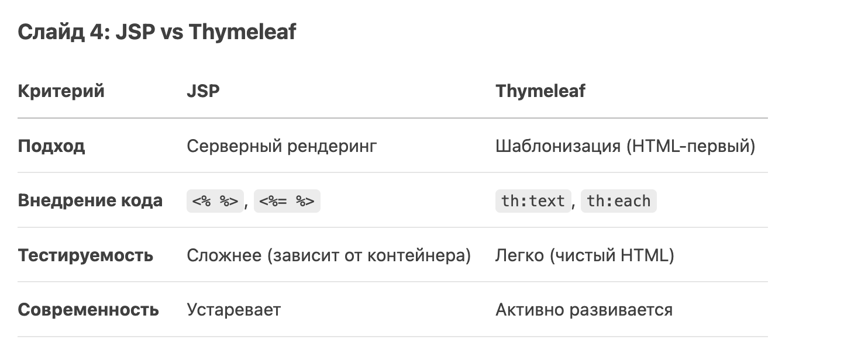Click the 'Серверный рендеринг' cell
The width and height of the screenshot is (868, 360).
click(282, 146)
